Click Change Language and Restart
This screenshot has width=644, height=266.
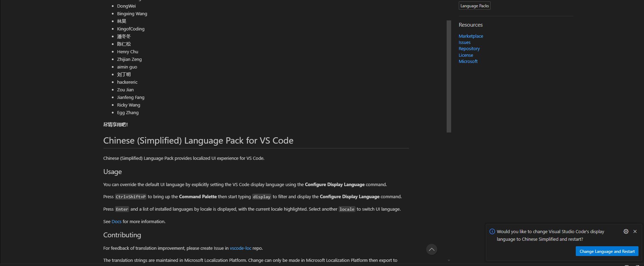click(607, 251)
